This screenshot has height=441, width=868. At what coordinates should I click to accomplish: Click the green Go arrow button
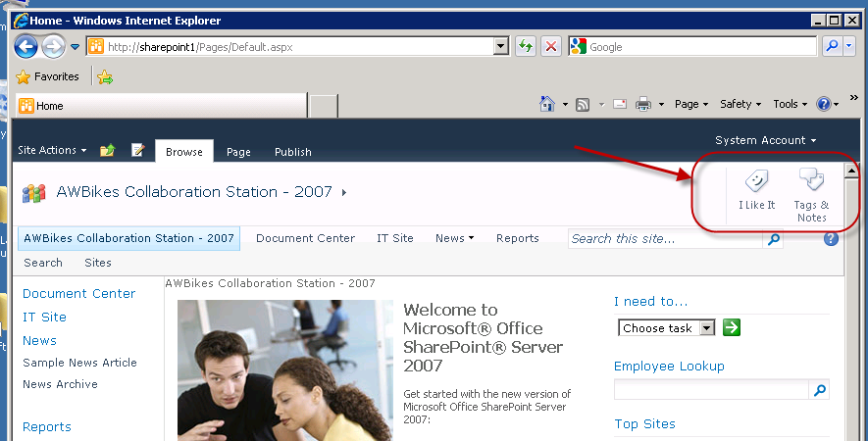(x=732, y=327)
